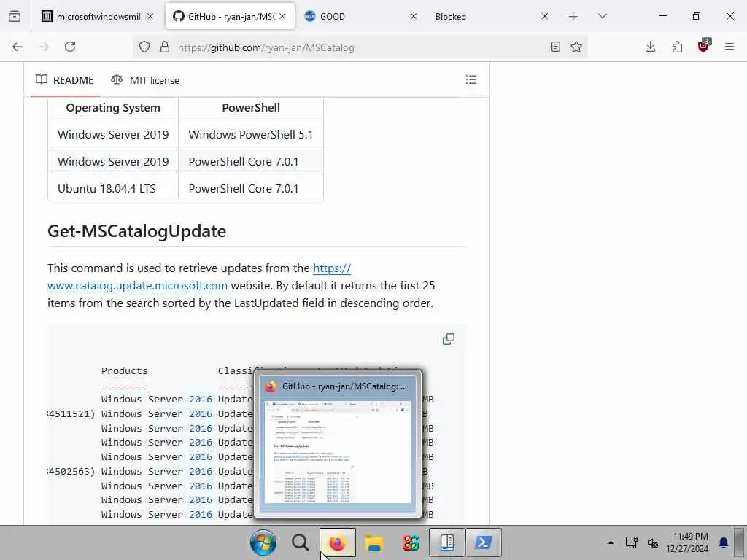Image resolution: width=747 pixels, height=560 pixels.
Task: Open the Windows Start button
Action: tap(263, 542)
